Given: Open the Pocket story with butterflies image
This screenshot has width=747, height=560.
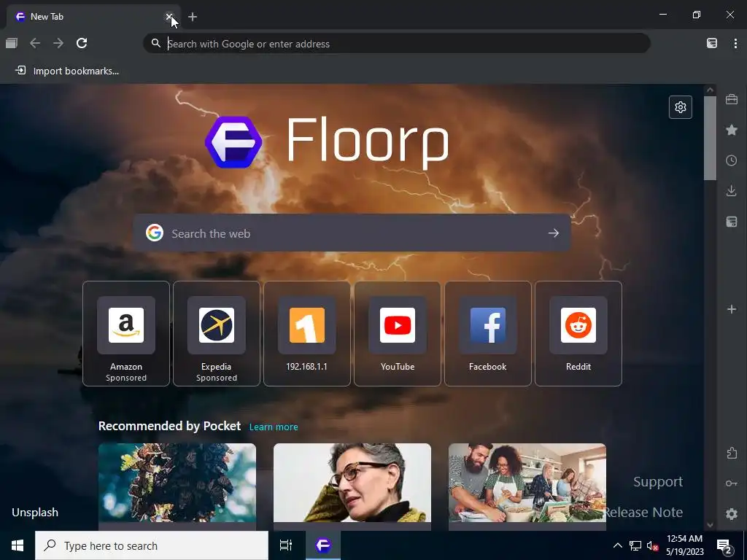Looking at the screenshot, I should (x=177, y=486).
